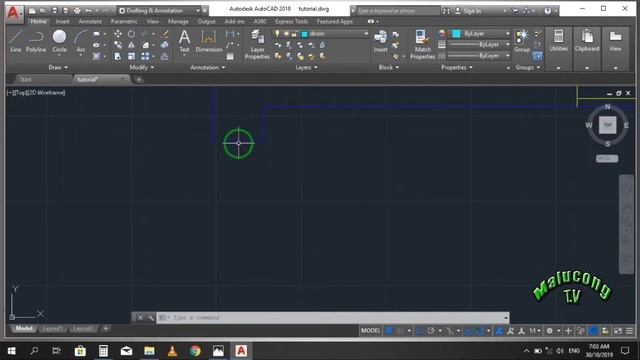This screenshot has width=640, height=360.
Task: Select the Arc tool
Action: coord(80,41)
